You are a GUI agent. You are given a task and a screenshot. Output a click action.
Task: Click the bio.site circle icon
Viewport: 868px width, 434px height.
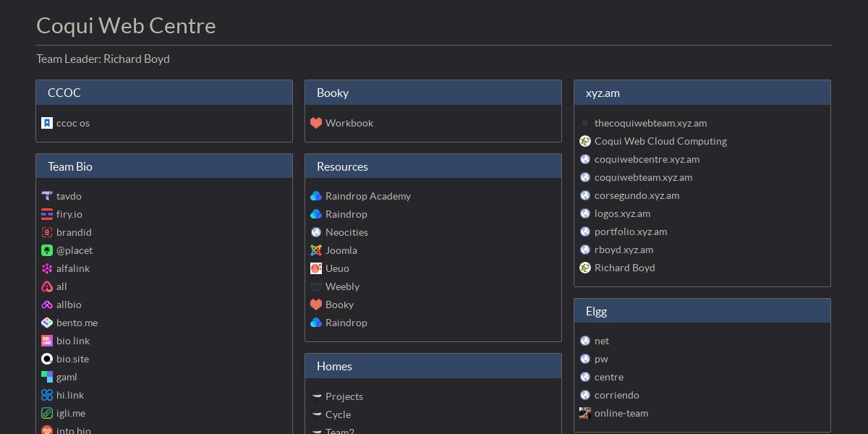(47, 359)
